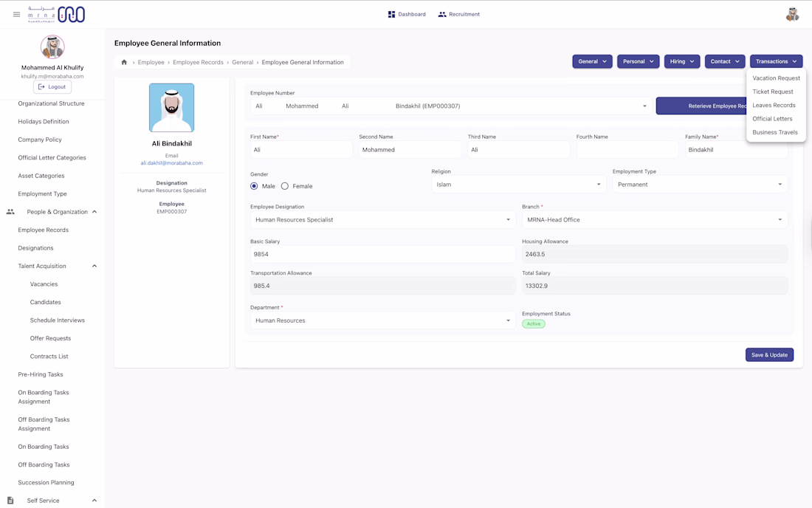The image size is (812, 508).
Task: Select the Female gender radio button
Action: point(285,186)
